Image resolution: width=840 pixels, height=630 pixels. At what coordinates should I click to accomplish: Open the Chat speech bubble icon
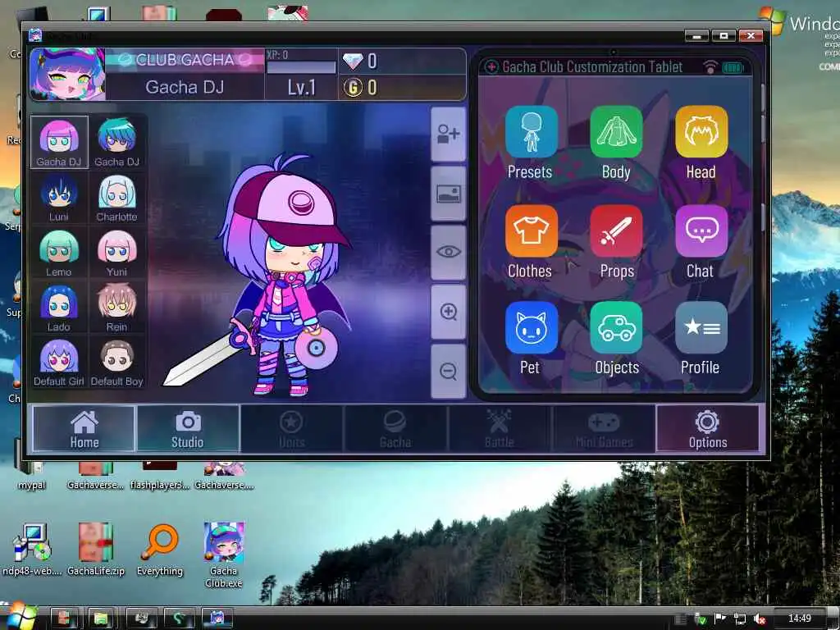[x=701, y=231]
